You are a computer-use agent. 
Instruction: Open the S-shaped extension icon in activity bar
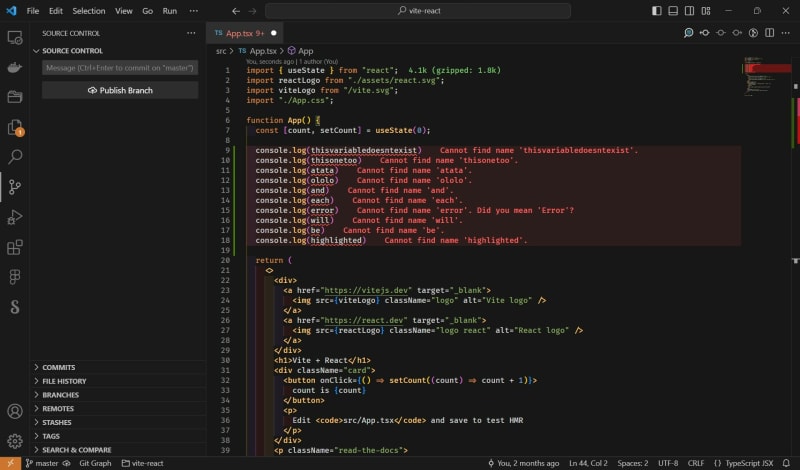click(x=15, y=307)
